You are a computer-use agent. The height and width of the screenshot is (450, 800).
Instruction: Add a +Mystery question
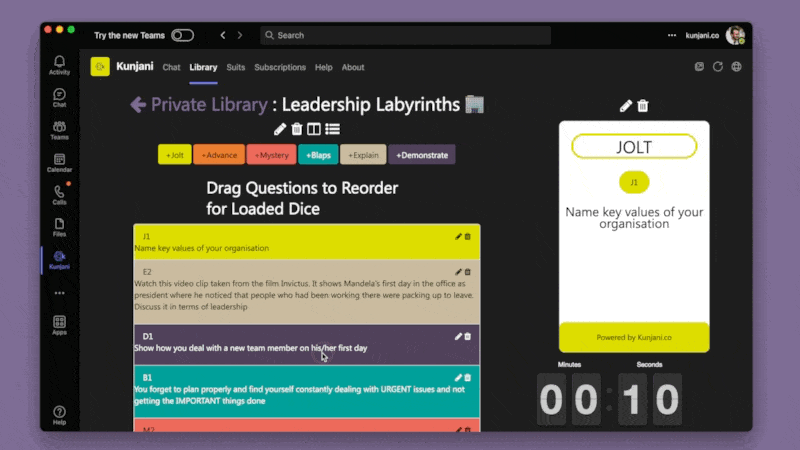point(271,155)
